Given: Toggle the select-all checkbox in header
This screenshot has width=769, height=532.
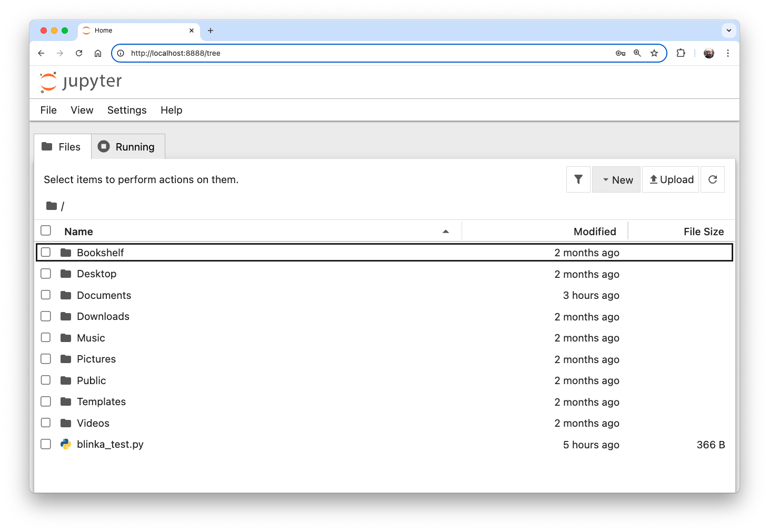Looking at the screenshot, I should 46,230.
